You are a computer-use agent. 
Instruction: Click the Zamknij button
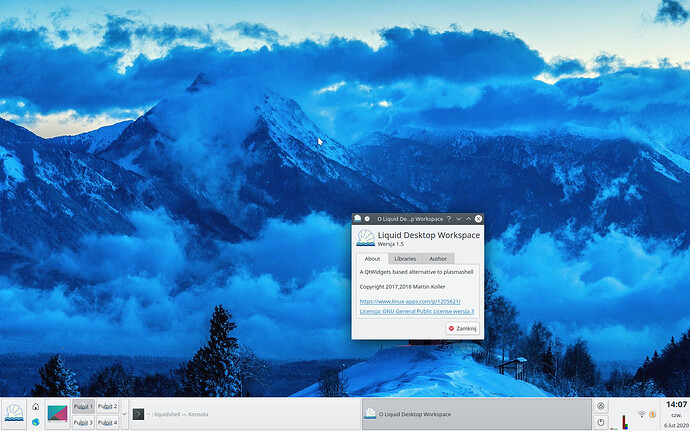coord(462,328)
